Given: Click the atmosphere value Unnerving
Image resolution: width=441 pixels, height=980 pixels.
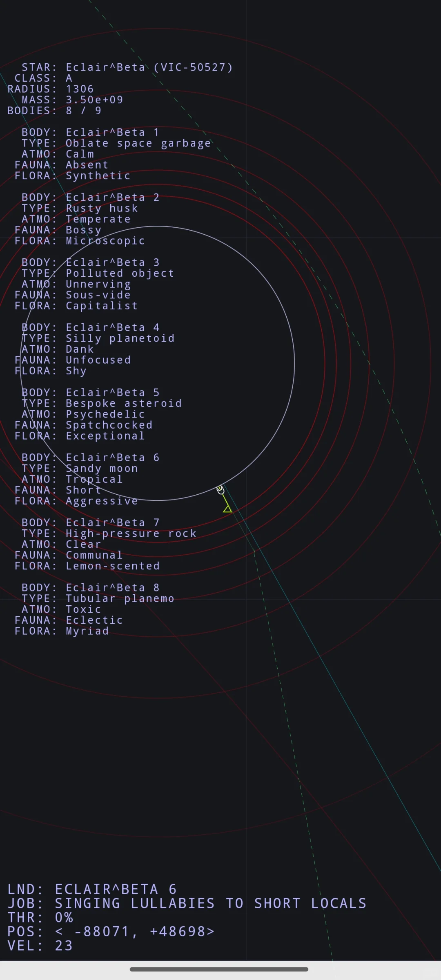Looking at the screenshot, I should pos(98,284).
